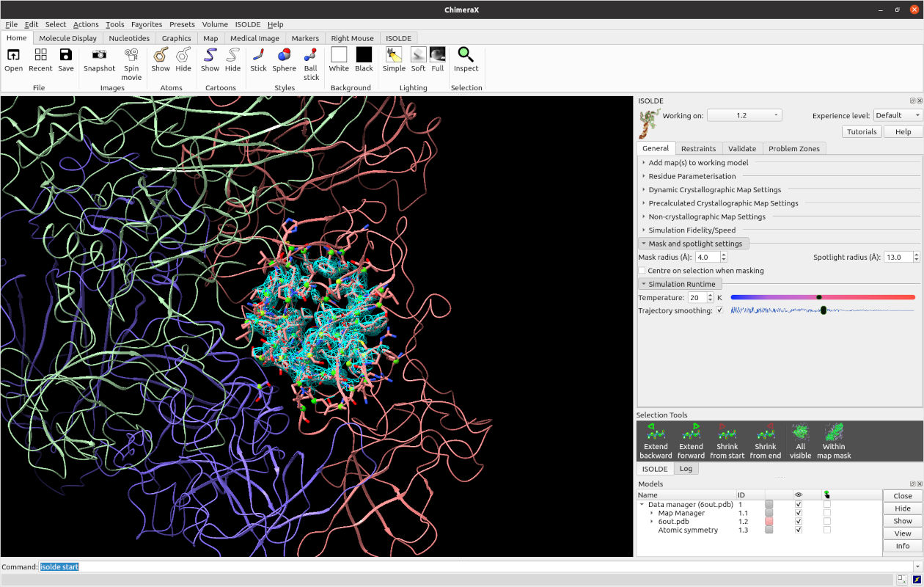Enable Centre on selection when masking
The height and width of the screenshot is (587, 924).
(x=642, y=271)
